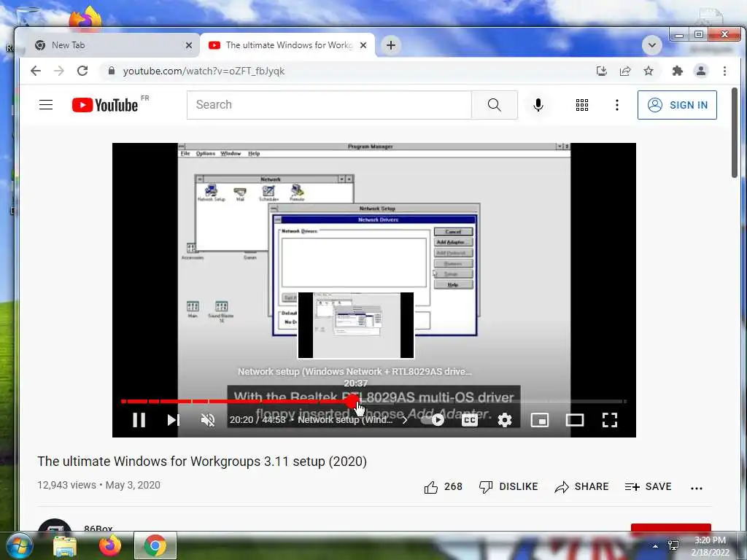Open tab search dropdown

tap(651, 45)
